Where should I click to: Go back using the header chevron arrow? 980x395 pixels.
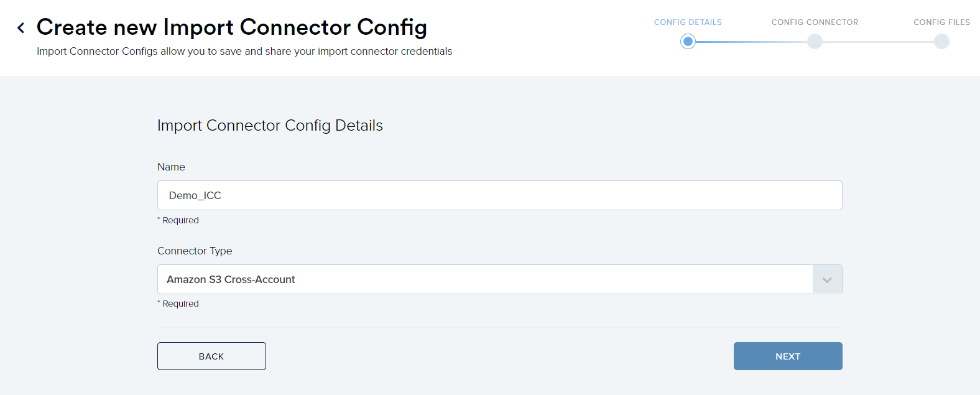pos(21,27)
